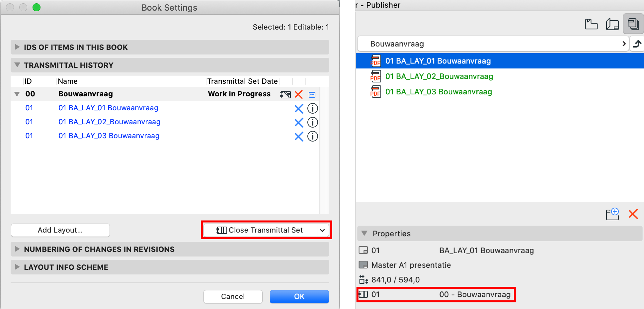The width and height of the screenshot is (644, 309).
Task: Cancel the Book Settings dialog
Action: 233,296
